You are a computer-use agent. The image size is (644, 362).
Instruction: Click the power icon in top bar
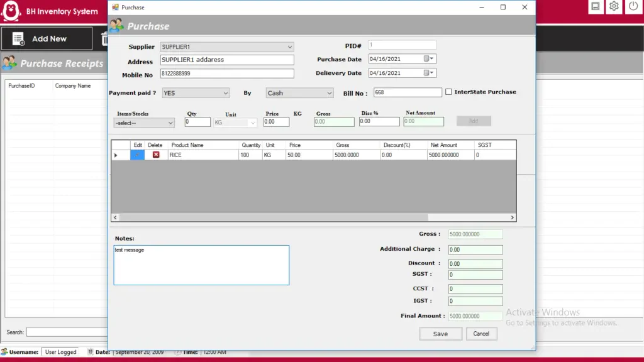(633, 6)
